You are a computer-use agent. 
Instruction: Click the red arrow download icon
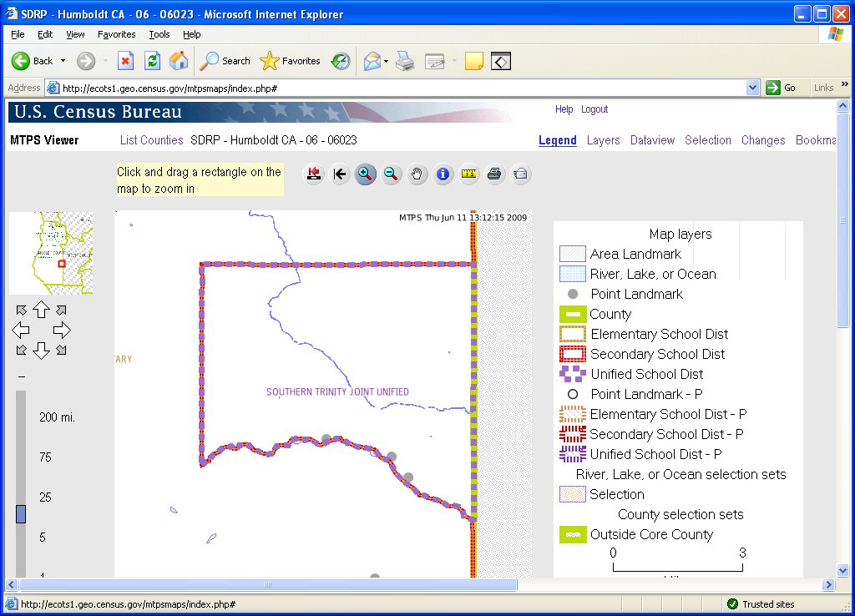314,174
